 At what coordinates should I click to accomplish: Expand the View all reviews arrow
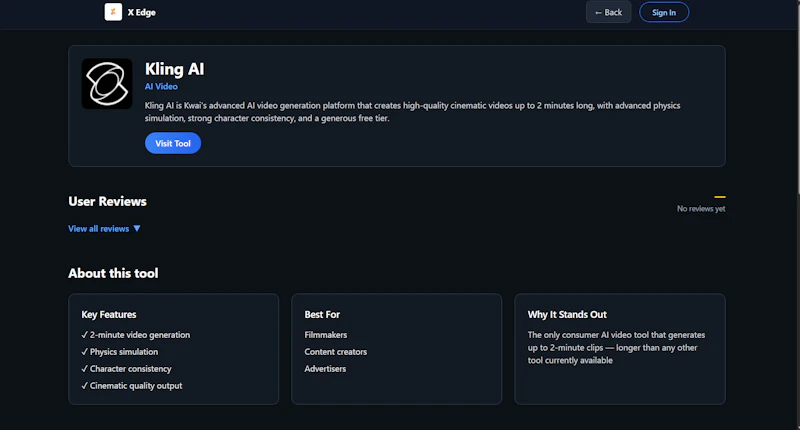click(x=137, y=229)
